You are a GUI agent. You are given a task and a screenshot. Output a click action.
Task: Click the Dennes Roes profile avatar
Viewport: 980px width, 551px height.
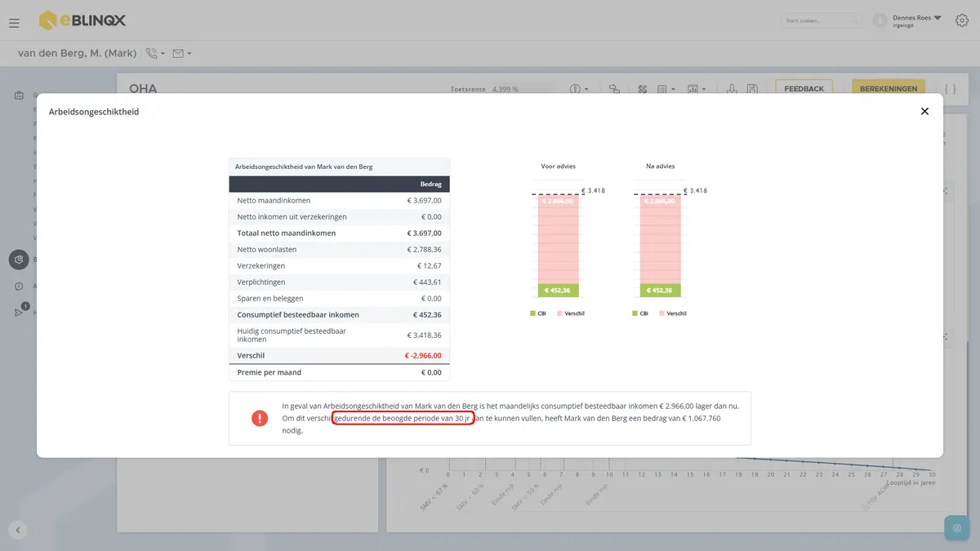click(x=880, y=20)
